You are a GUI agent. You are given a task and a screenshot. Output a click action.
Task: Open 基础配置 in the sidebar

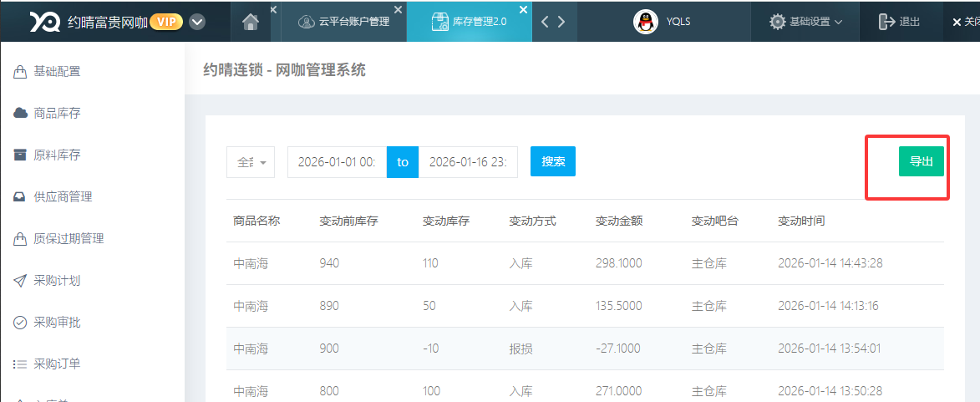click(x=57, y=72)
